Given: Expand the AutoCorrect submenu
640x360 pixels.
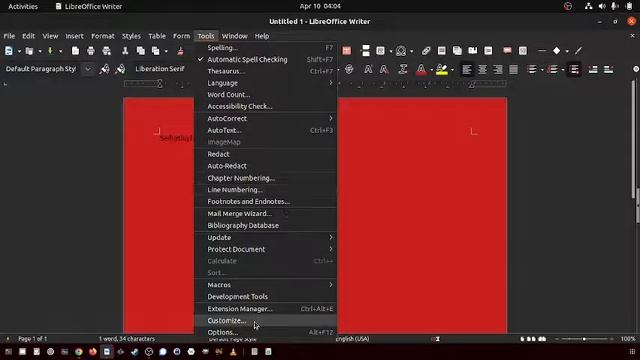Looking at the screenshot, I should (265, 118).
